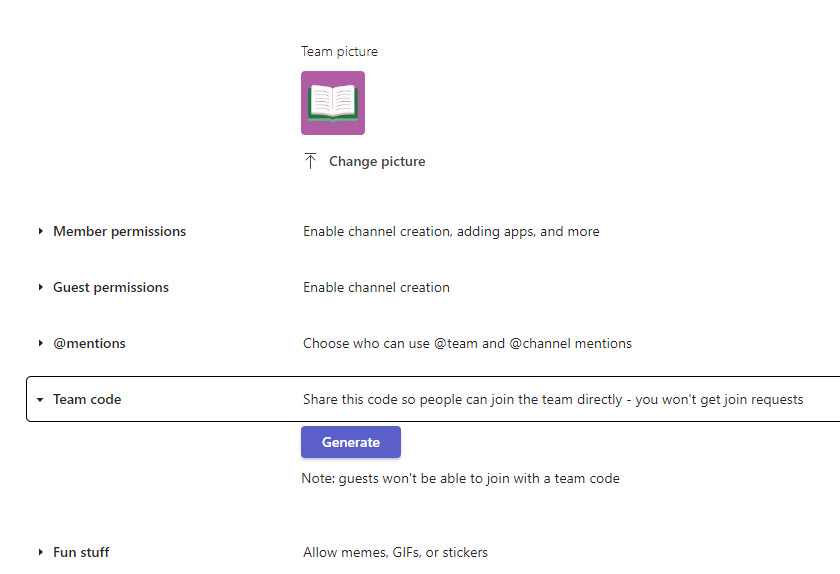Collapse Team code using its down arrow
This screenshot has height=574, width=840.
click(41, 399)
